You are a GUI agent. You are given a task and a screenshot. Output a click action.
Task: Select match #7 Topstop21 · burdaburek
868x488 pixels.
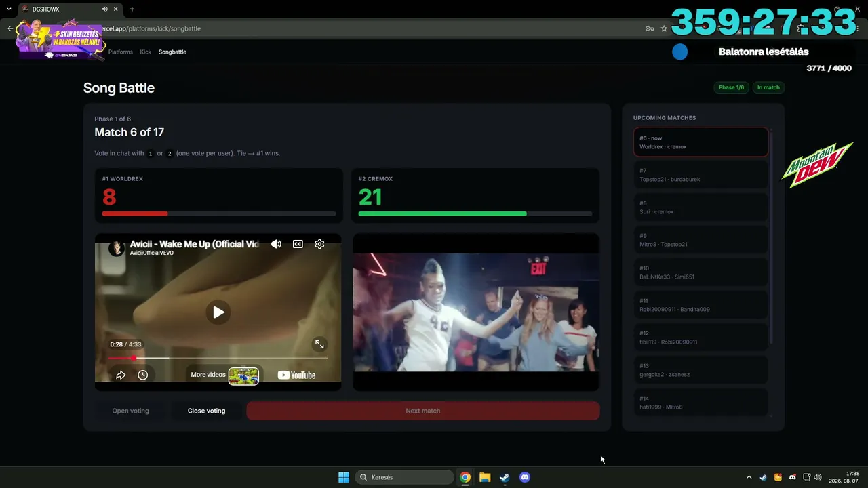(x=701, y=175)
